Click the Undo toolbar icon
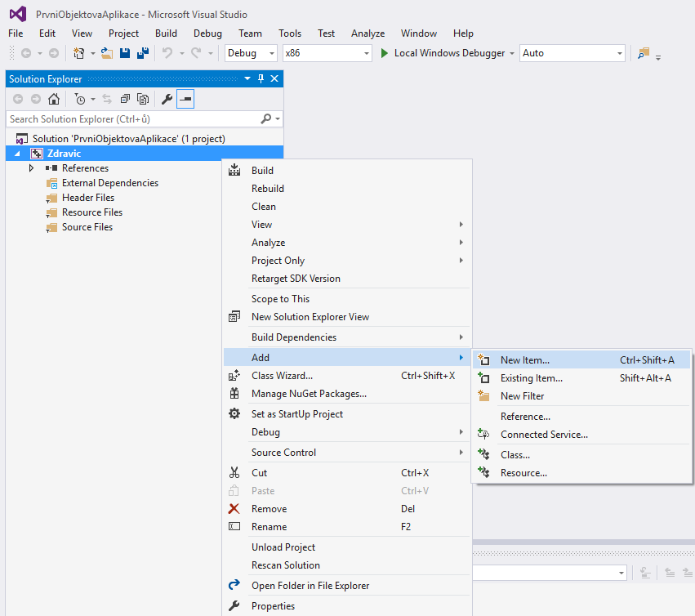695x616 pixels. [x=167, y=53]
